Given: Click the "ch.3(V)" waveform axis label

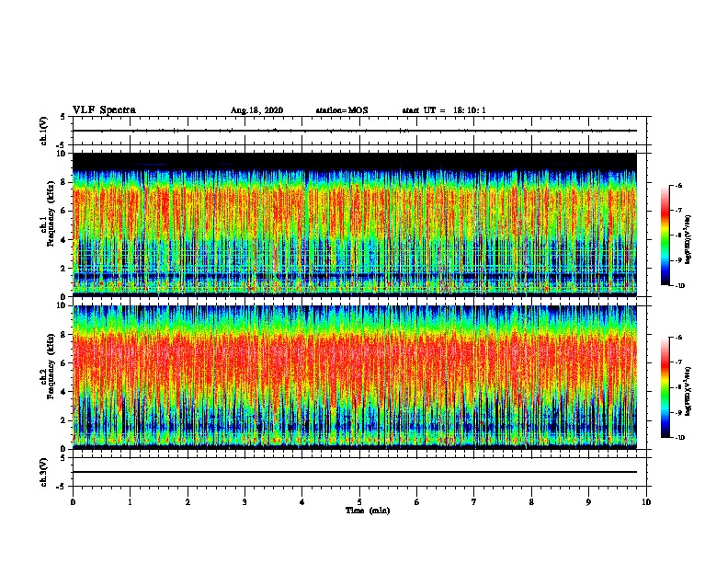Looking at the screenshot, I should click(x=44, y=472).
